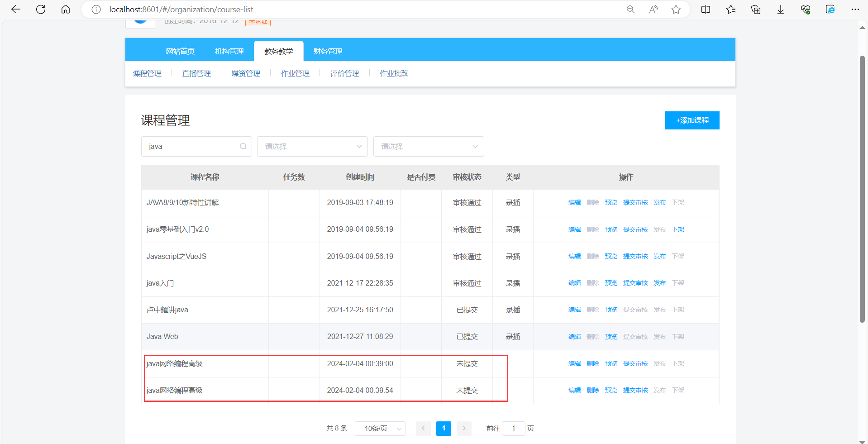Click the java course name search field
Image resolution: width=868 pixels, height=444 pixels.
(x=196, y=146)
